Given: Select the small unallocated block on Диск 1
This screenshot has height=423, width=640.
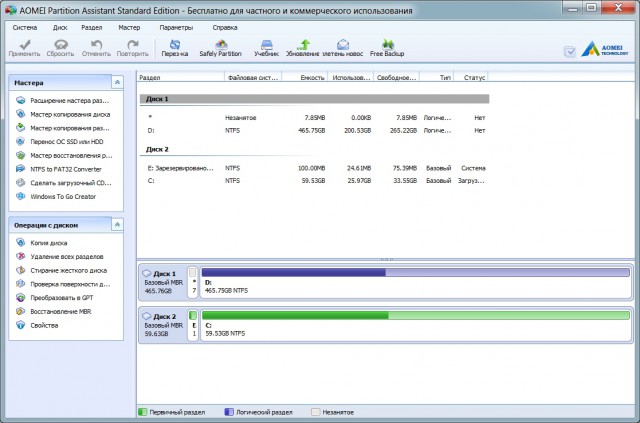Looking at the screenshot, I should pos(193,282).
